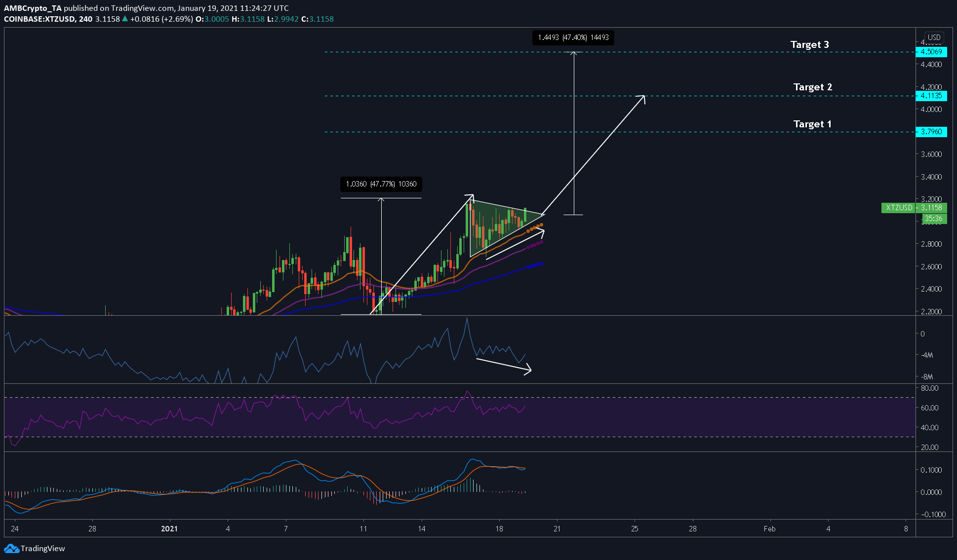
Task: Click the Target 2 text annotation
Action: click(813, 87)
